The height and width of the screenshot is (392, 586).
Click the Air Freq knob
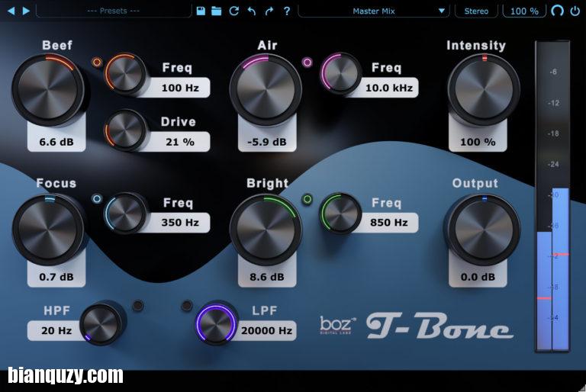click(340, 73)
